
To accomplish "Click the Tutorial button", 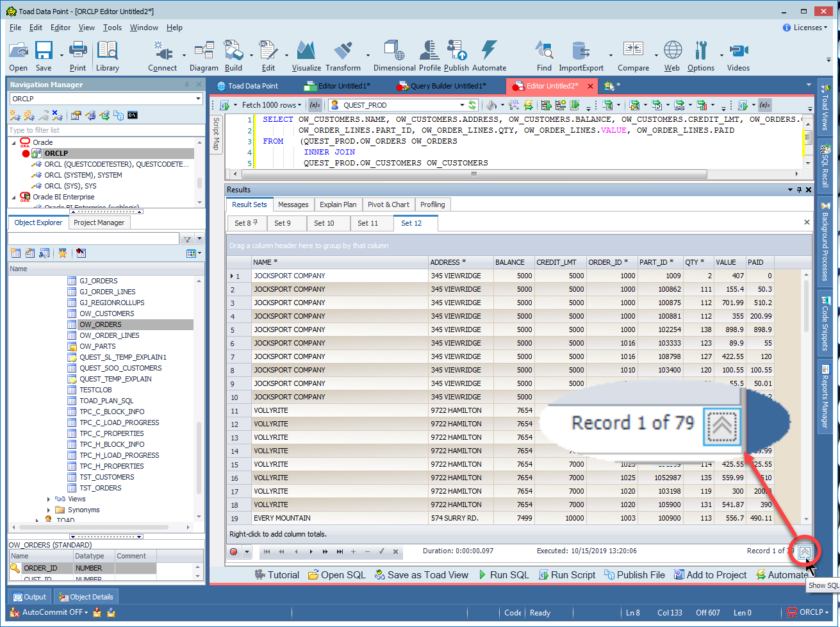I will click(x=277, y=575).
